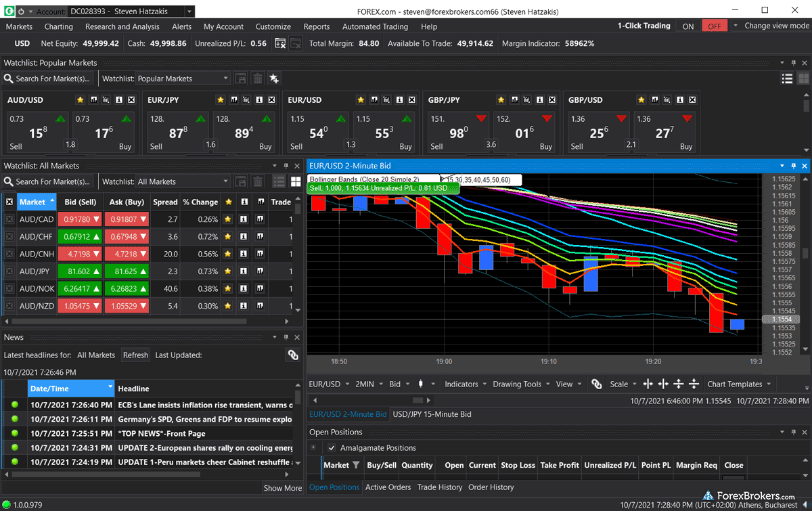The width and height of the screenshot is (812, 511).
Task: Click the info icon on the GBP/USD tile
Action: click(x=679, y=99)
